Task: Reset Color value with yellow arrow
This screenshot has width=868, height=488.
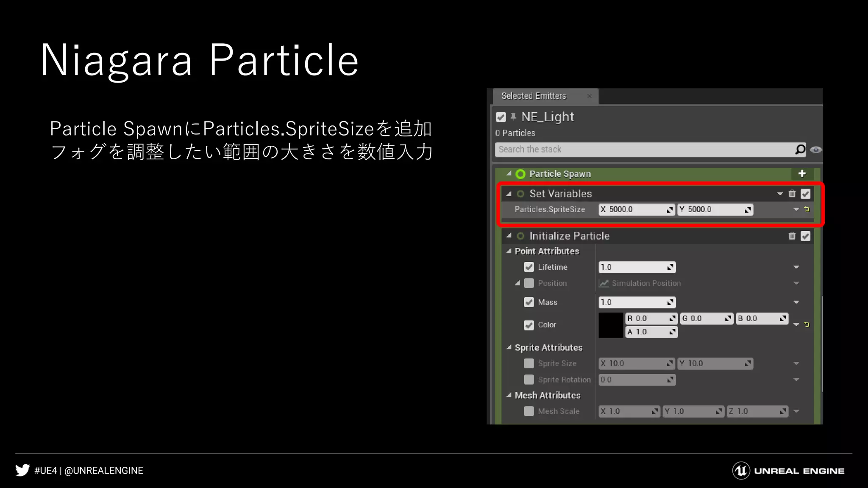Action: coord(807,324)
